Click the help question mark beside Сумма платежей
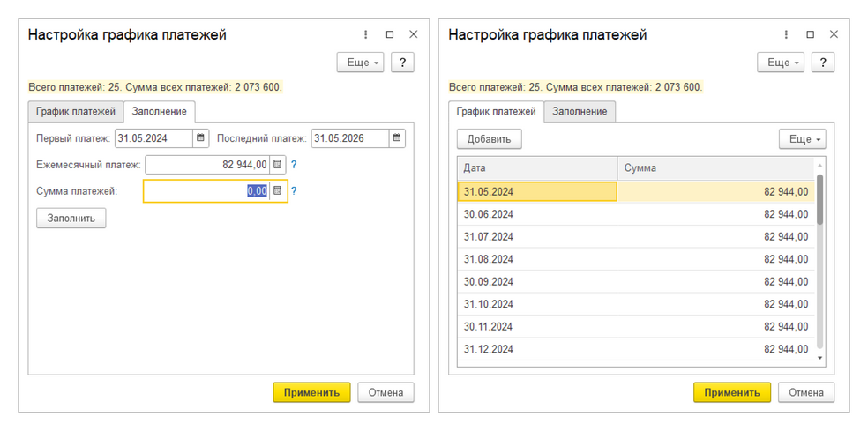This screenshot has width=868, height=431. click(x=295, y=191)
